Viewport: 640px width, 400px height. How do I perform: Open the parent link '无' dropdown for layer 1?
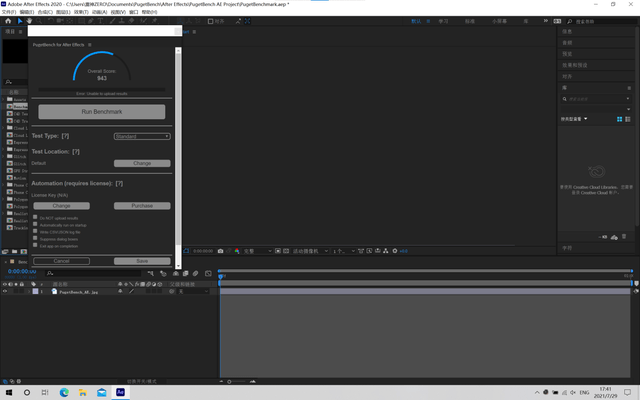(x=193, y=291)
